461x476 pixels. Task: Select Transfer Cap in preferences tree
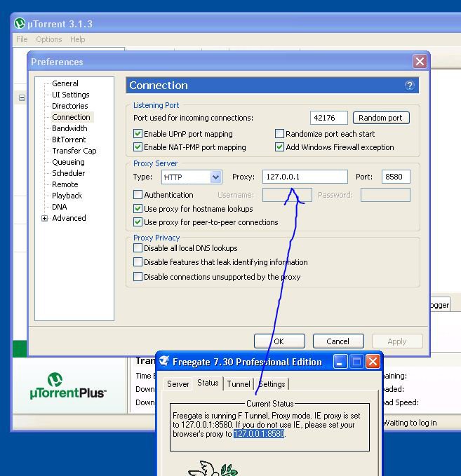pos(74,151)
